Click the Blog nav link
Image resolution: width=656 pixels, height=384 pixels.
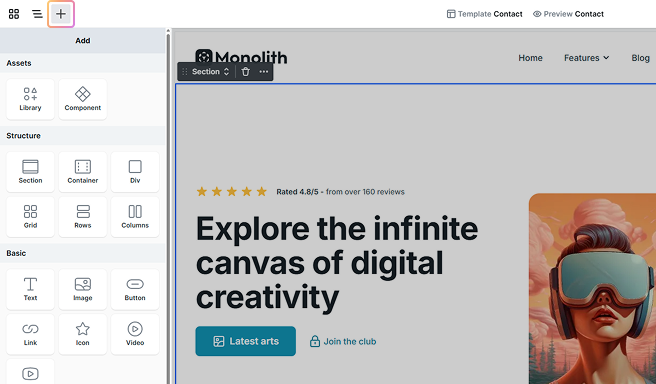[x=641, y=58]
